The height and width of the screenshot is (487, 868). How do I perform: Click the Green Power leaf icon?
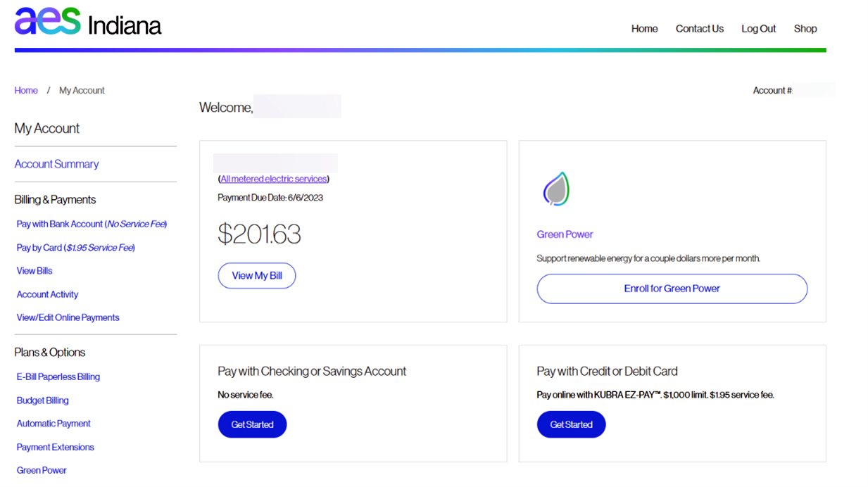[x=556, y=189]
